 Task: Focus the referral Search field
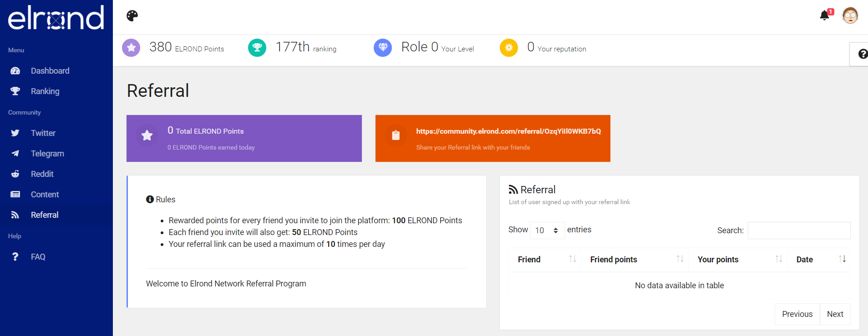pyautogui.click(x=799, y=231)
